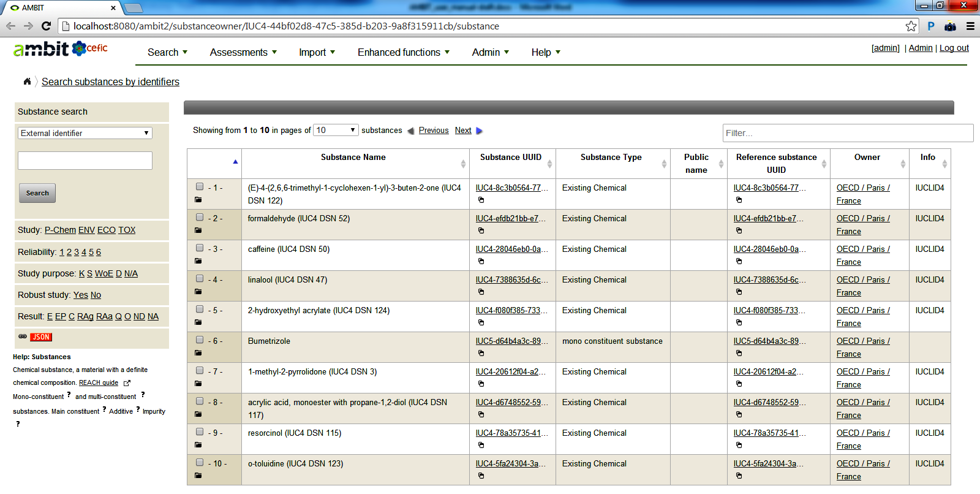
Task: Go to Next page link
Action: pos(463,131)
